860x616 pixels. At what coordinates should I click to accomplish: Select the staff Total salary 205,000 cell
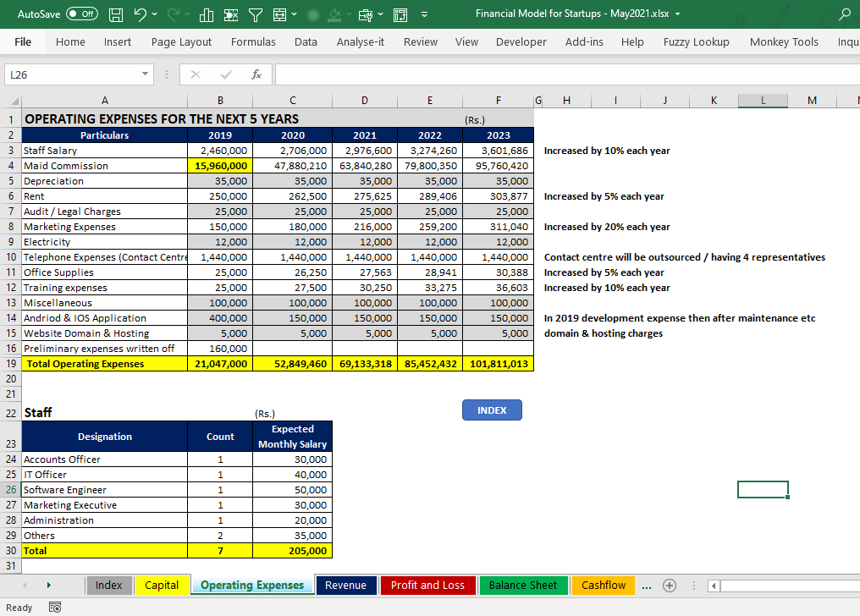click(292, 551)
